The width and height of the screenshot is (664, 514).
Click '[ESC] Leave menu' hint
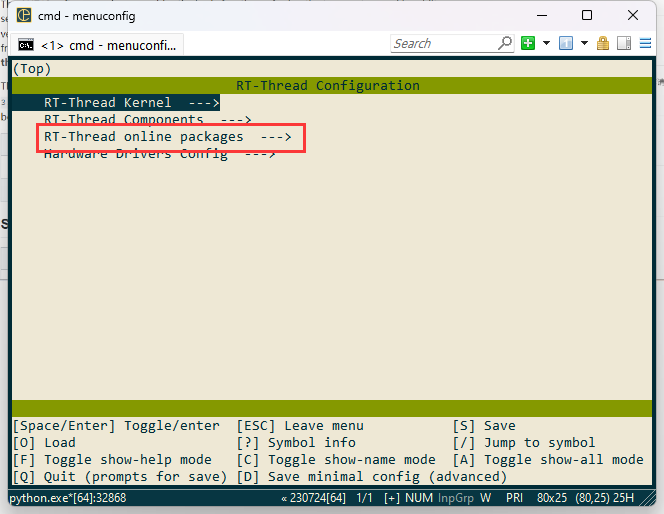[300, 426]
